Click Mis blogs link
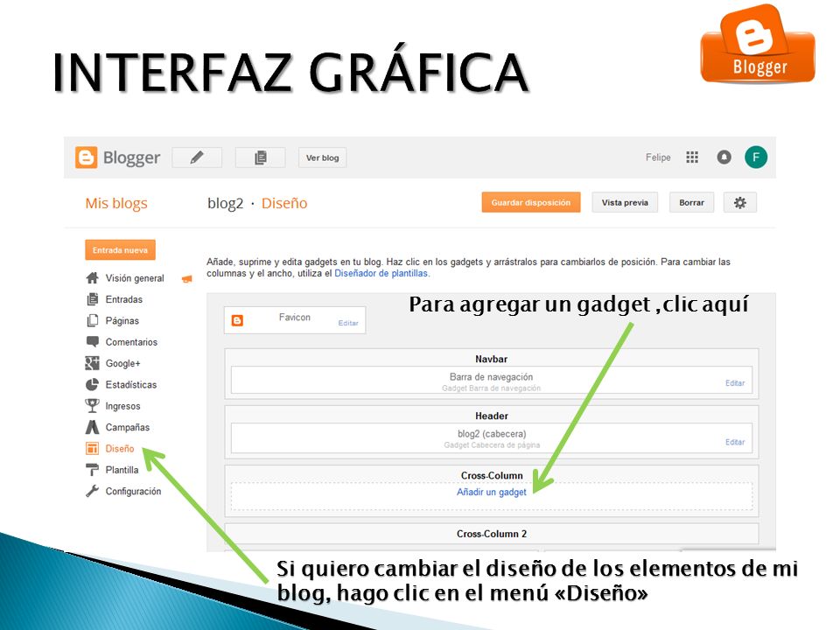840x630 pixels. pos(116,204)
